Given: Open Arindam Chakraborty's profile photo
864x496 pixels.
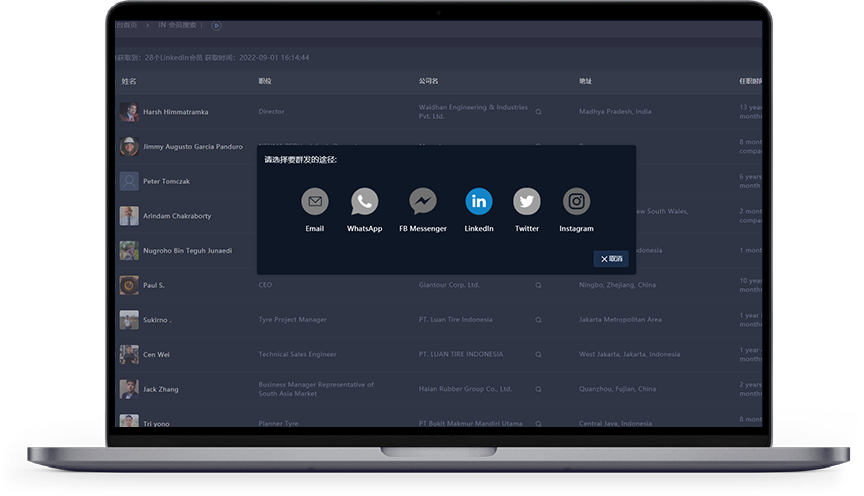Looking at the screenshot, I should click(129, 216).
